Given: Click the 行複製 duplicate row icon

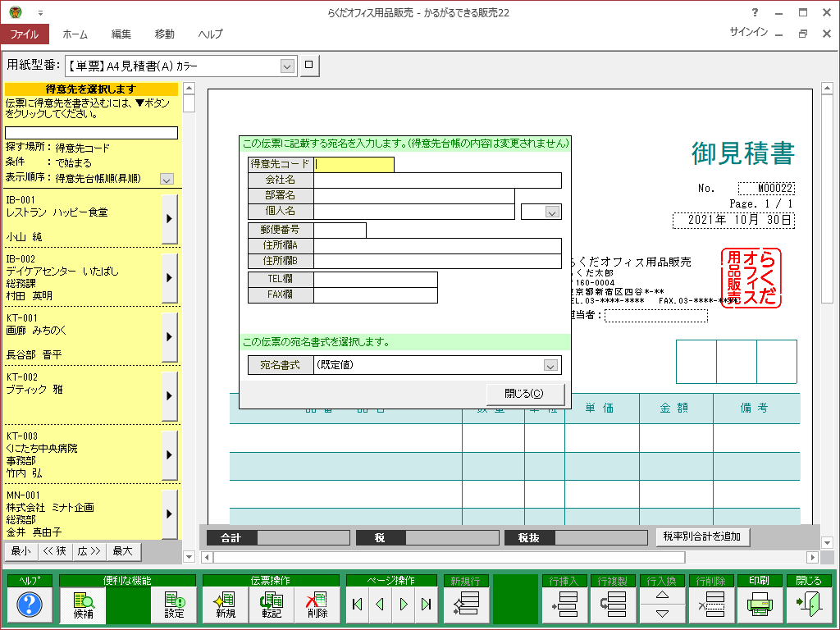Looking at the screenshot, I should click(613, 605).
